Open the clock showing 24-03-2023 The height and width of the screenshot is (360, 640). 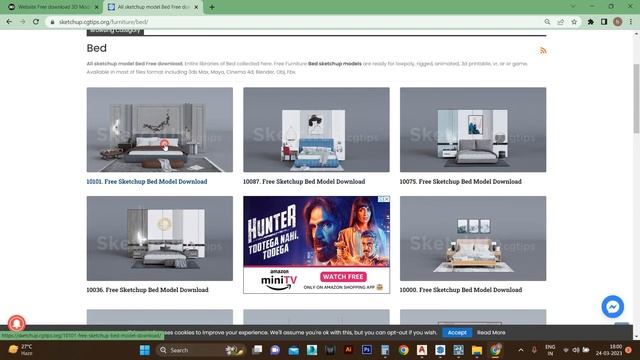pos(609,350)
